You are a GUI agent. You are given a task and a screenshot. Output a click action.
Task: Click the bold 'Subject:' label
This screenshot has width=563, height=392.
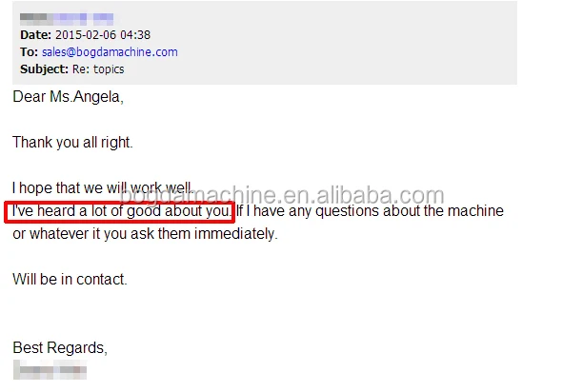click(44, 69)
